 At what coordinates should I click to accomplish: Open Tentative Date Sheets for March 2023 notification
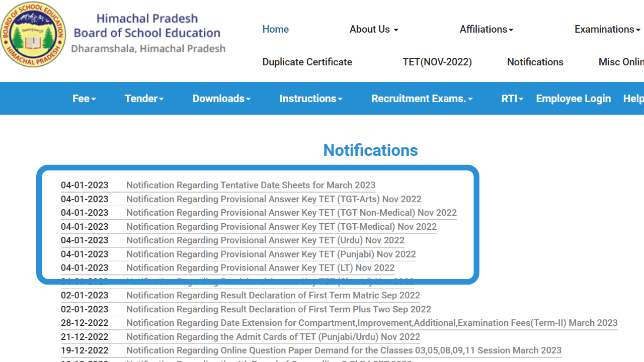pyautogui.click(x=251, y=185)
